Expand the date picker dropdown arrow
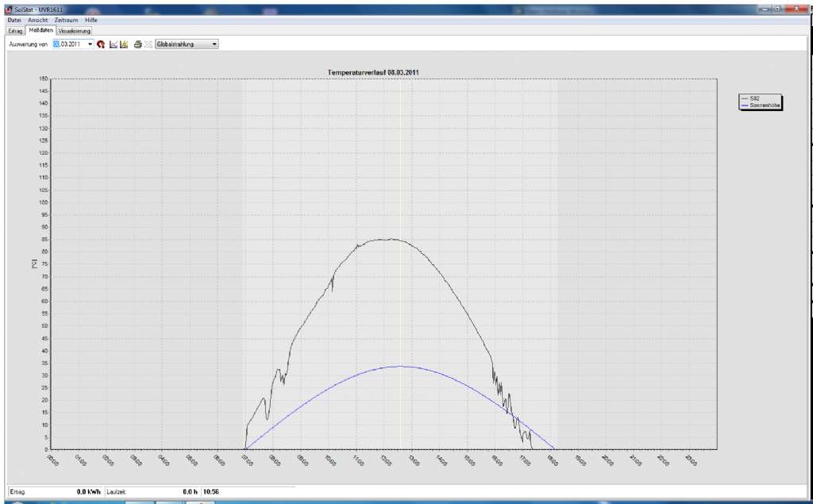The height and width of the screenshot is (504, 813). [x=90, y=44]
